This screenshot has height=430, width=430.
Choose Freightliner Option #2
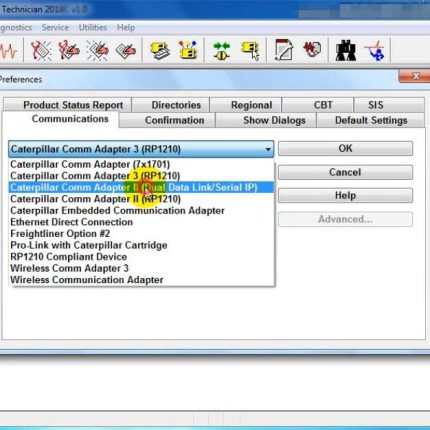pyautogui.click(x=141, y=234)
